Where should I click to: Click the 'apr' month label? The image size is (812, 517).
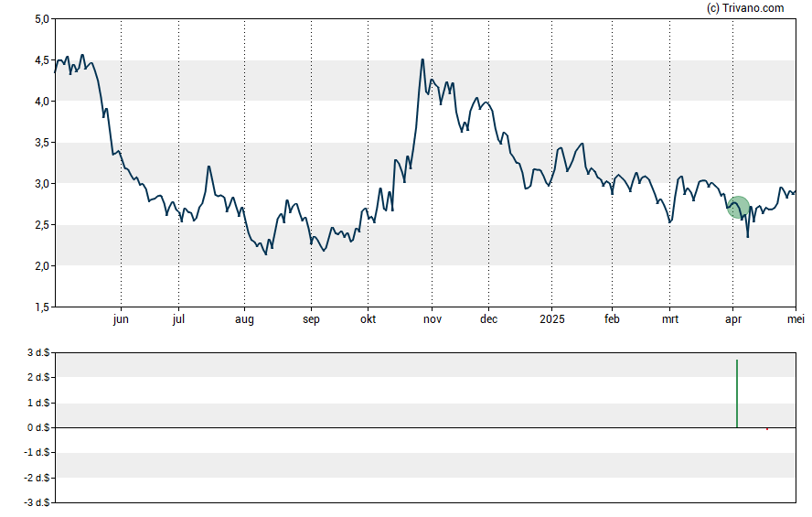tap(733, 319)
